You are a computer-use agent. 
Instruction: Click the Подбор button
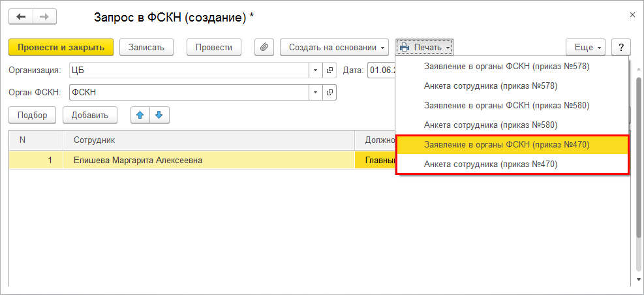point(33,116)
